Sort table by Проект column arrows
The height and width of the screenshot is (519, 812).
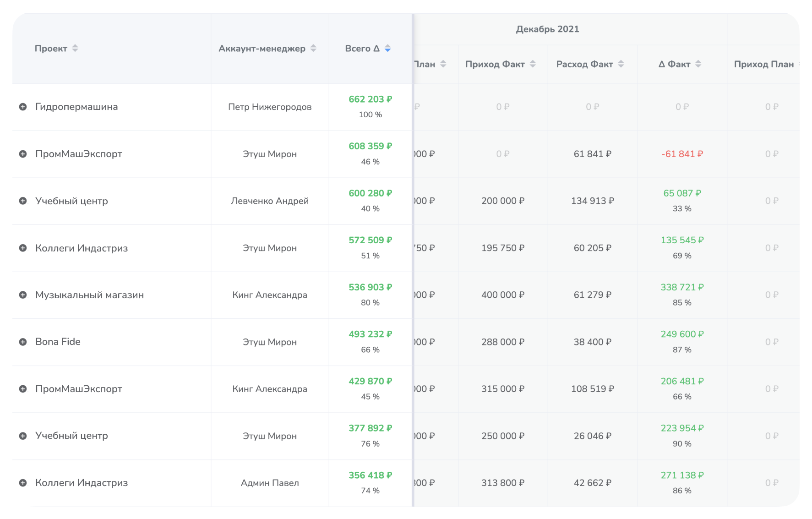pyautogui.click(x=75, y=49)
